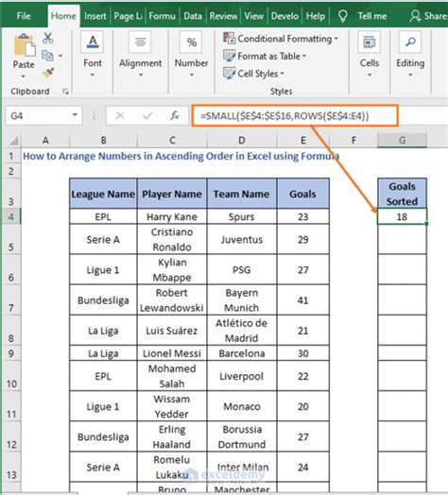Image resolution: width=448 pixels, height=495 pixels.
Task: Click the title text in row 1
Action: (x=181, y=156)
